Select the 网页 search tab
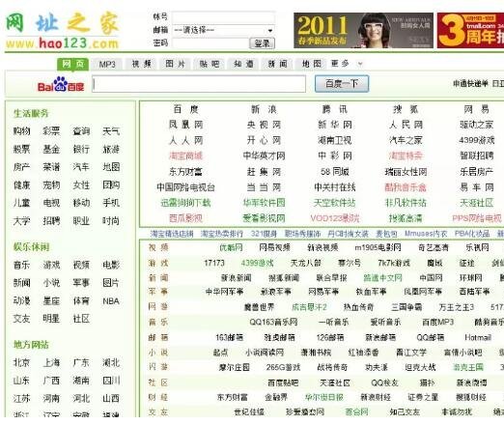This screenshot has height=425, width=504. 73,64
